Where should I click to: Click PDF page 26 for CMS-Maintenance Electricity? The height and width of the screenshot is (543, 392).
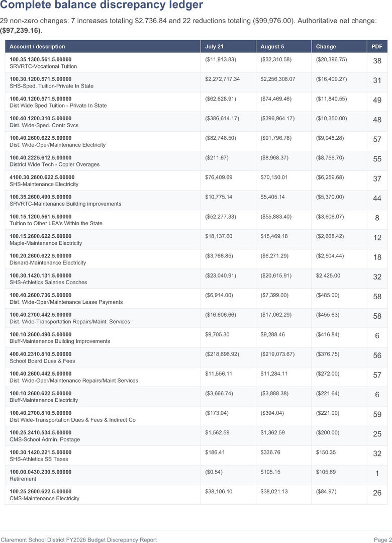(377, 493)
